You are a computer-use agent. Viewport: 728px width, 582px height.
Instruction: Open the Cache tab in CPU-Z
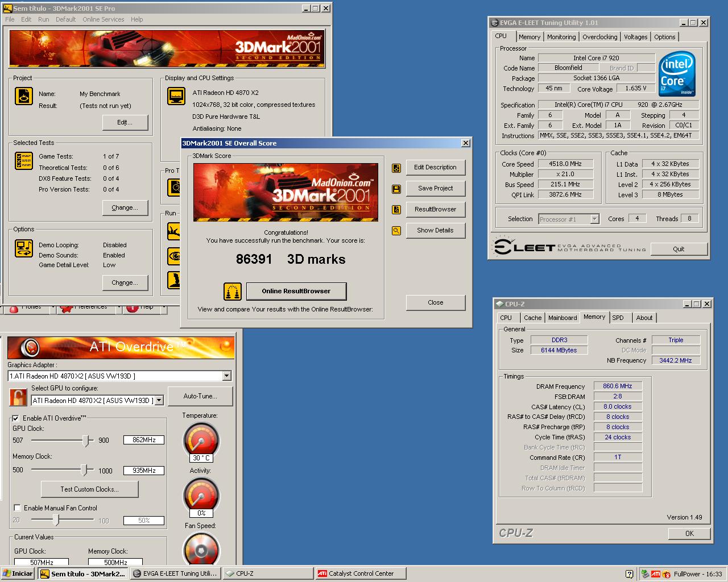point(533,318)
